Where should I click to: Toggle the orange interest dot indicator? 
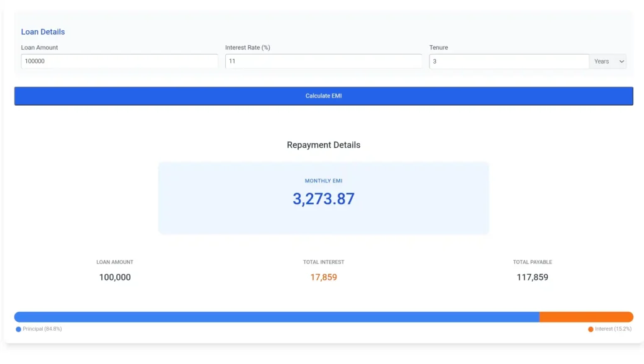click(x=590, y=329)
